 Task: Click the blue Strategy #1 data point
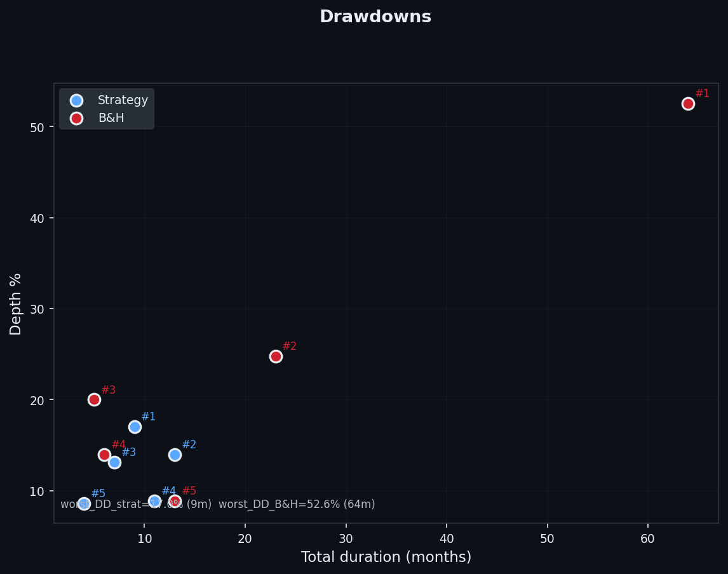point(135,427)
